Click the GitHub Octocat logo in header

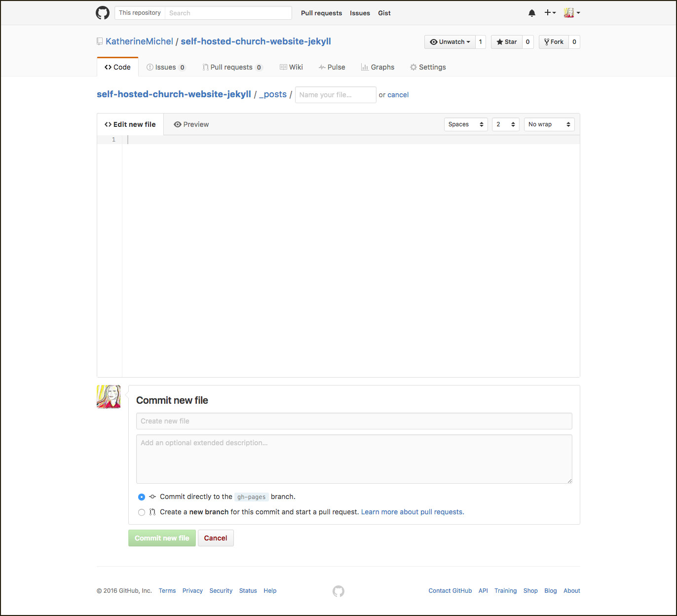pos(103,13)
